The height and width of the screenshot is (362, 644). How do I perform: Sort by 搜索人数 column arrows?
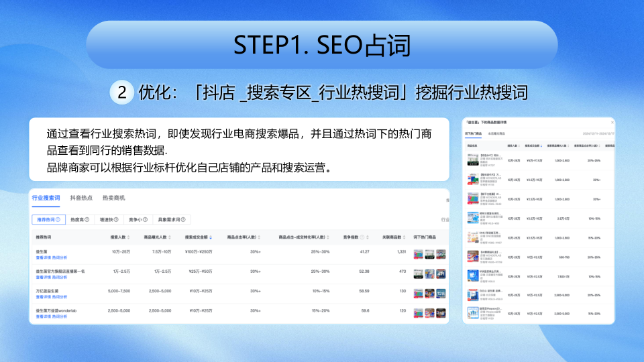pyautogui.click(x=129, y=237)
